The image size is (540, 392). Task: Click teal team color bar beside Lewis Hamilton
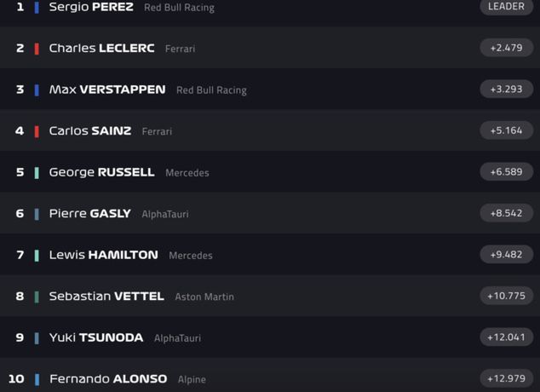tap(37, 255)
